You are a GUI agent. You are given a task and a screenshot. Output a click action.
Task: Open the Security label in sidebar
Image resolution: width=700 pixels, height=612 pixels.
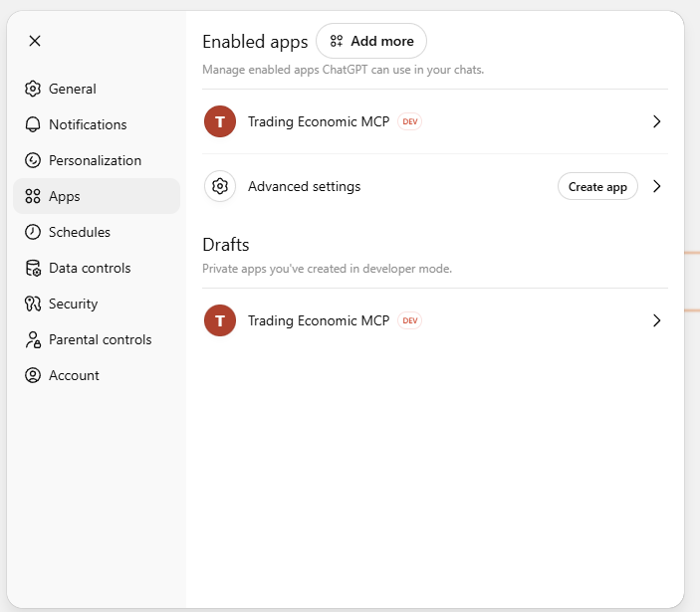(x=74, y=304)
